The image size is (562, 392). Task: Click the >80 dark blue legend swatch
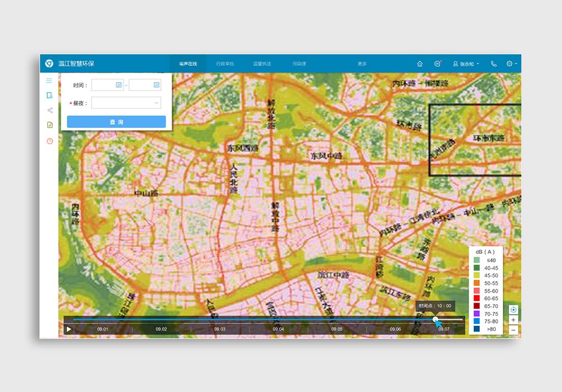(x=477, y=329)
